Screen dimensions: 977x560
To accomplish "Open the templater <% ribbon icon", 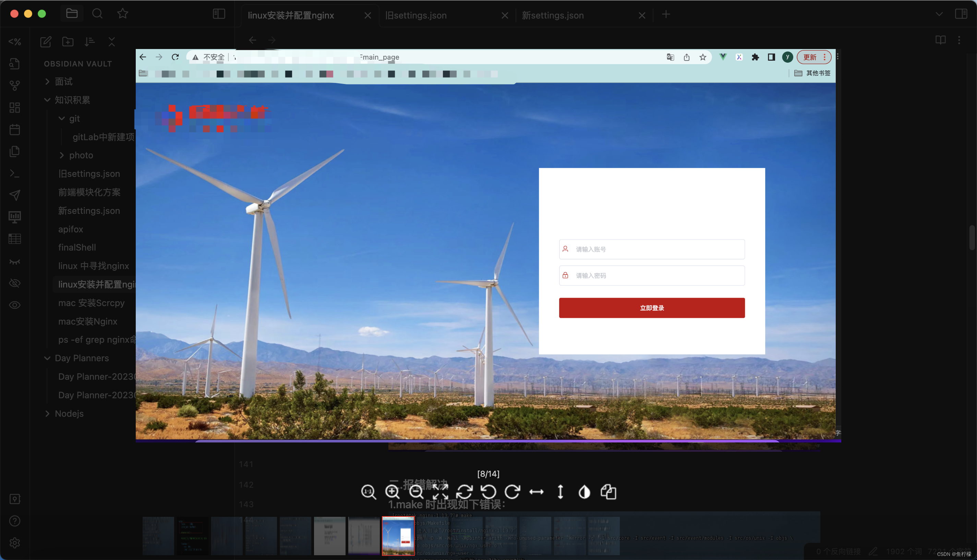I will click(15, 41).
